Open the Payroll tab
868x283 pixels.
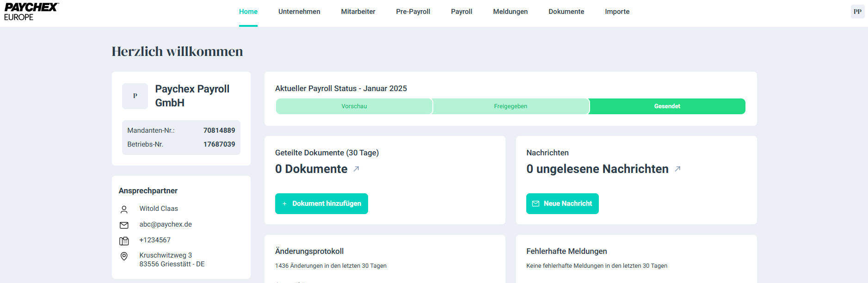(462, 12)
